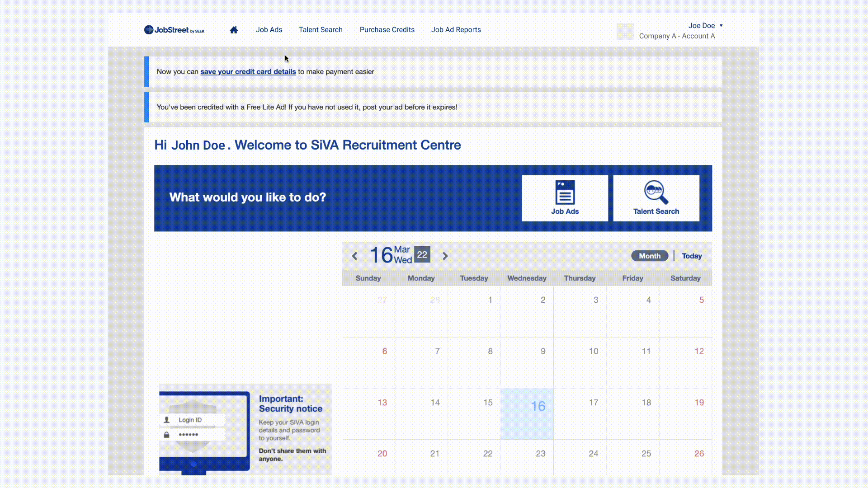Screen dimensions: 868x488
Task: Click the security notice monitor illustration
Action: point(204,432)
